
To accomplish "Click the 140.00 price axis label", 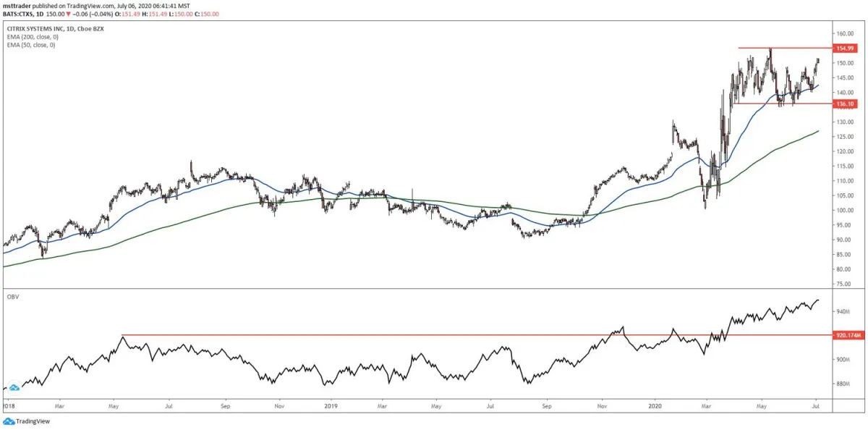I will (846, 93).
